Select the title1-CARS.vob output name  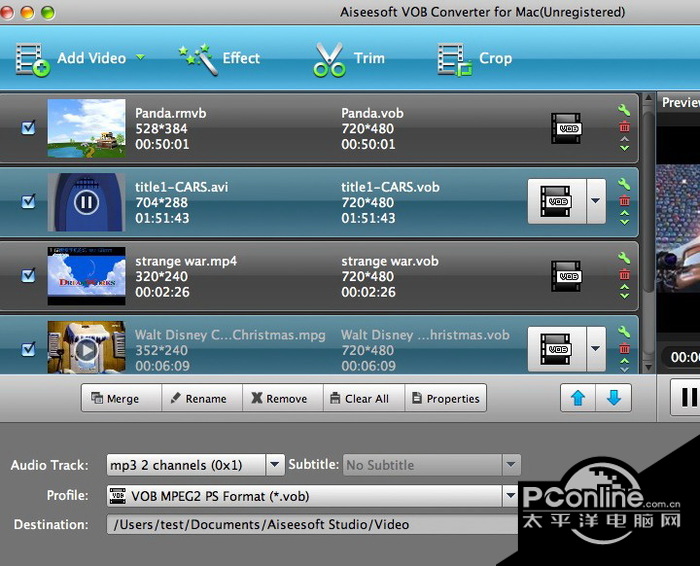pyautogui.click(x=390, y=187)
